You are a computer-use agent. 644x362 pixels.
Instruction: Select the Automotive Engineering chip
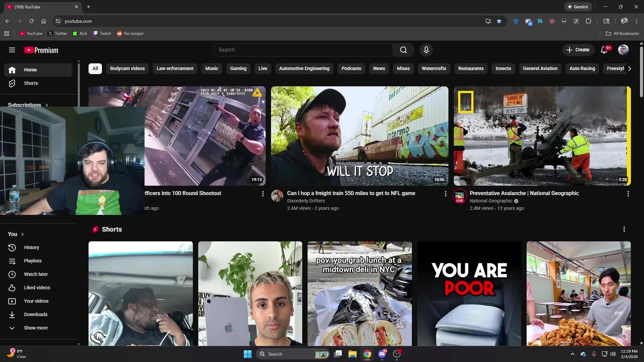[304, 68]
